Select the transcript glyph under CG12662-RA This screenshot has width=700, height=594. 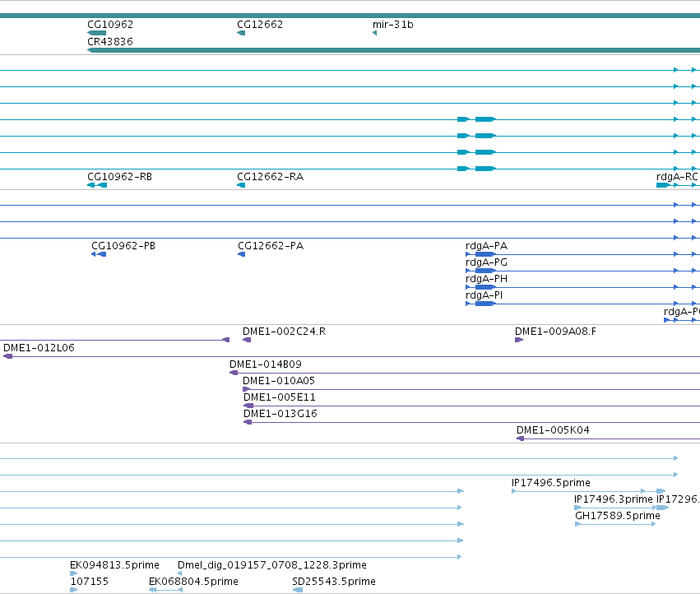point(241,185)
